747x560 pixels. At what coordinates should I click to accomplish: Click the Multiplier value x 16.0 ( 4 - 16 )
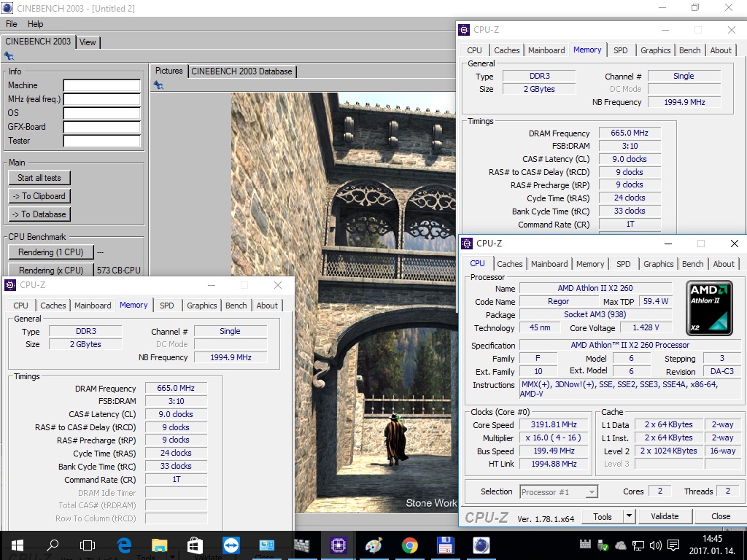coord(554,437)
